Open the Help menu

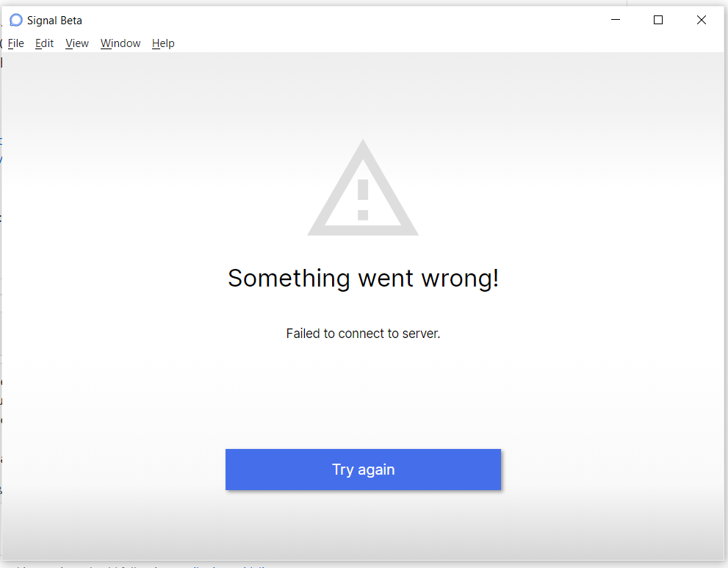pyautogui.click(x=163, y=43)
